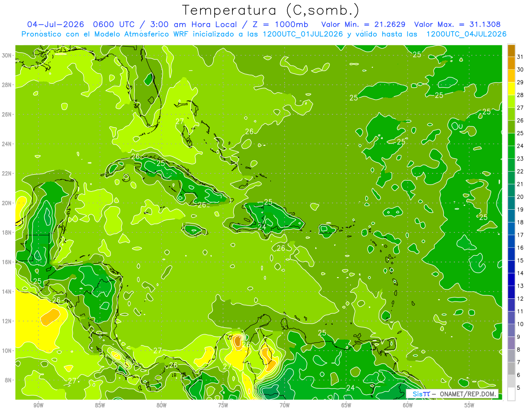
Task: Select the '04-Jul-2026' forecast date text
Action: tap(55, 24)
